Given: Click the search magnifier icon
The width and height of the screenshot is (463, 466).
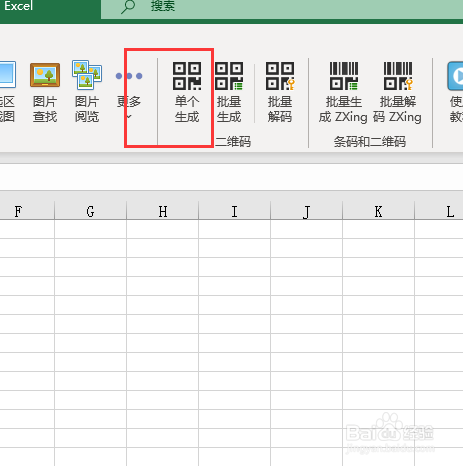Looking at the screenshot, I should pyautogui.click(x=128, y=6).
